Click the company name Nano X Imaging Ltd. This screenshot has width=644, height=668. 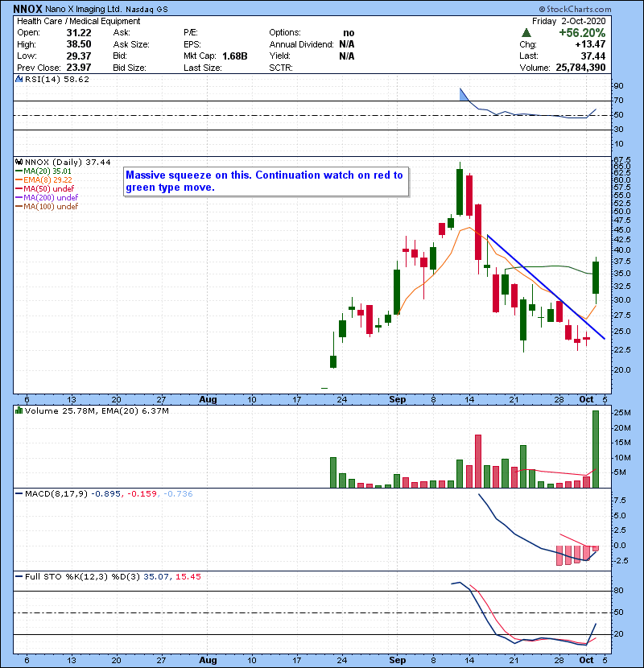[x=84, y=9]
